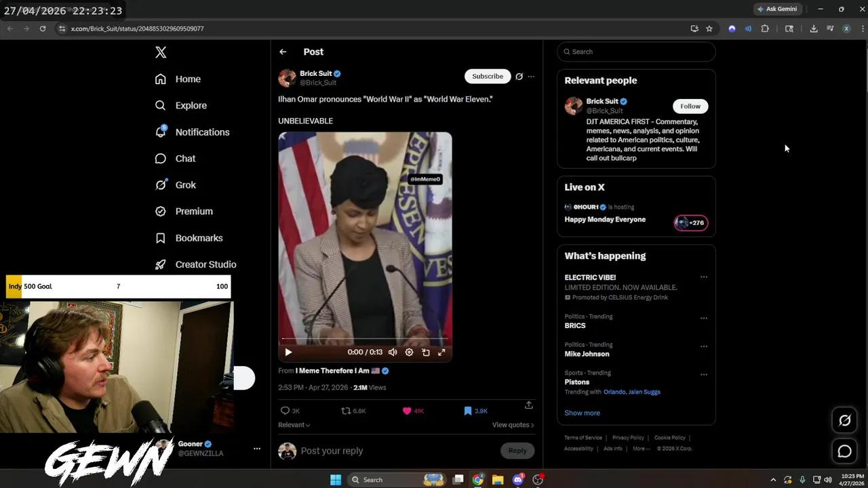Screen dimensions: 868x488
Task: Go back using the Post arrow
Action: (283, 52)
